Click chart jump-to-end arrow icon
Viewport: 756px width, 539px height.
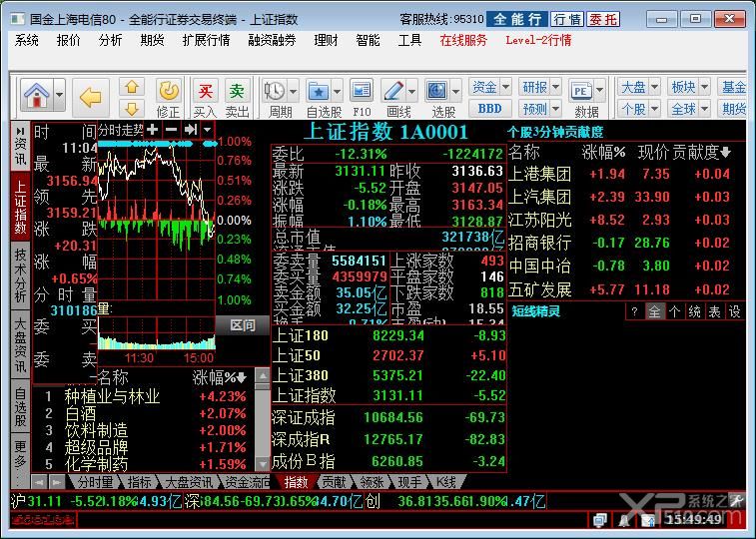pos(191,129)
